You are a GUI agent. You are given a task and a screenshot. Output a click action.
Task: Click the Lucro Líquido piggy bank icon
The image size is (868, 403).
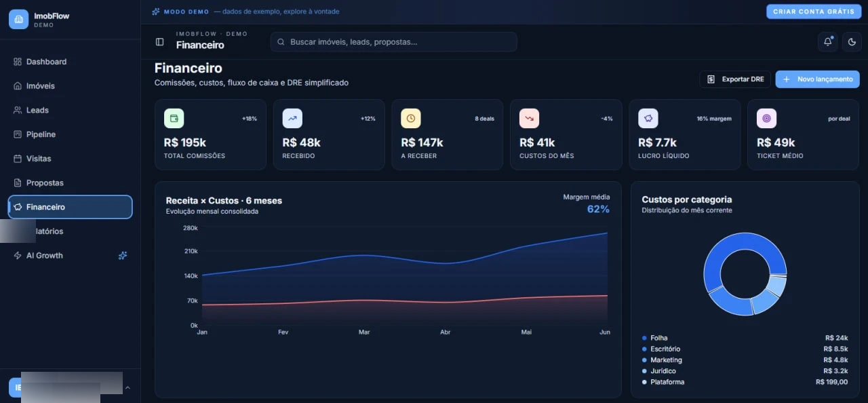coord(648,118)
